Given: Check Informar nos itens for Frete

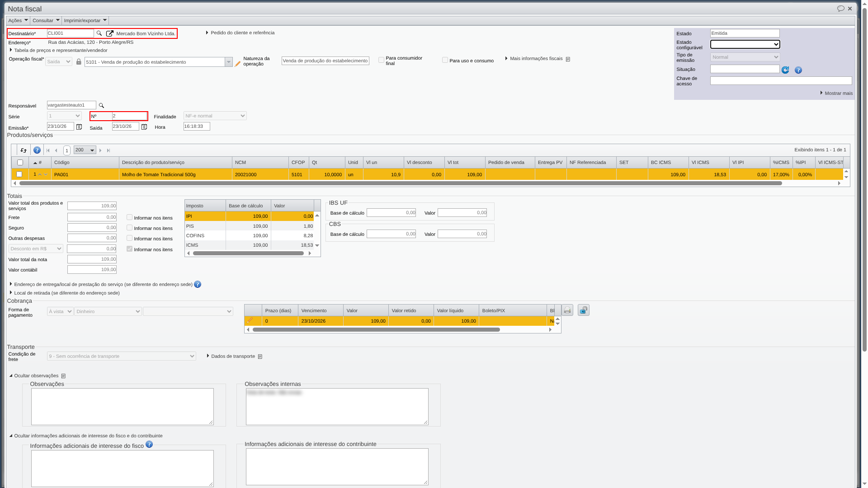Looking at the screenshot, I should (x=129, y=217).
